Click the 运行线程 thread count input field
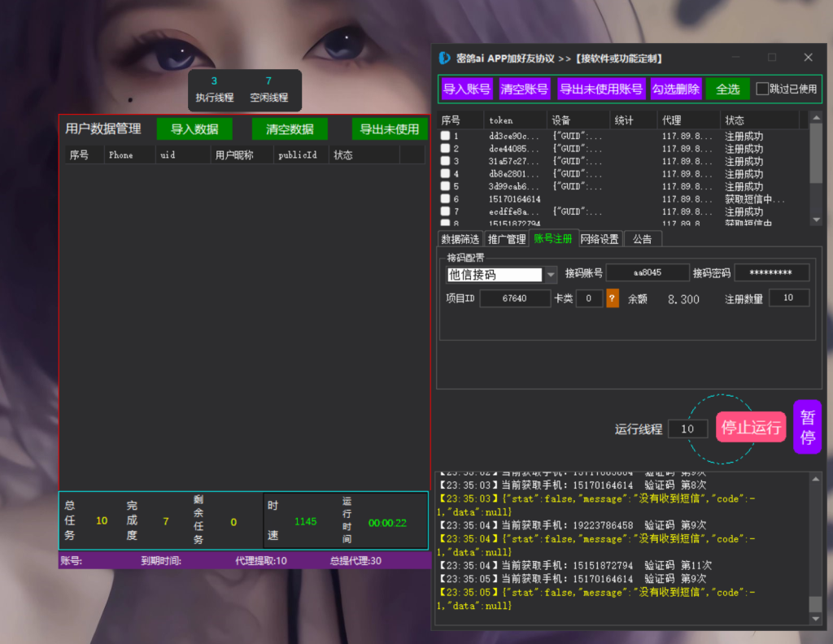This screenshot has width=833, height=644. [687, 429]
